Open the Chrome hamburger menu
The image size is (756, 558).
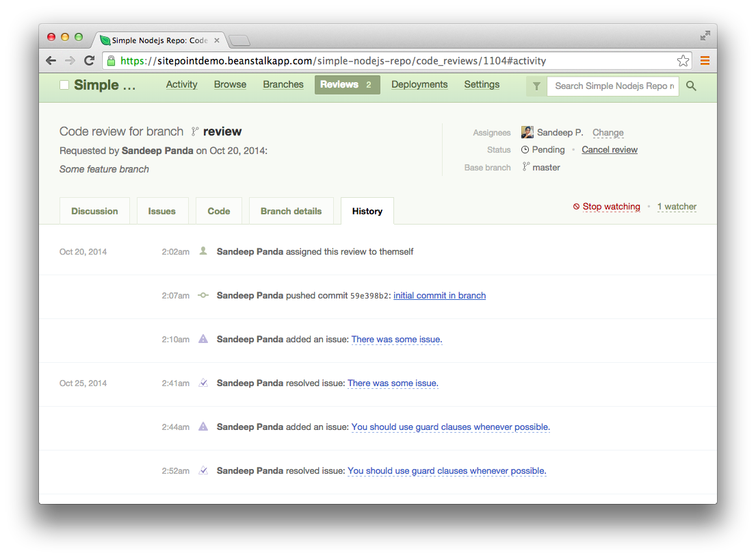(705, 61)
